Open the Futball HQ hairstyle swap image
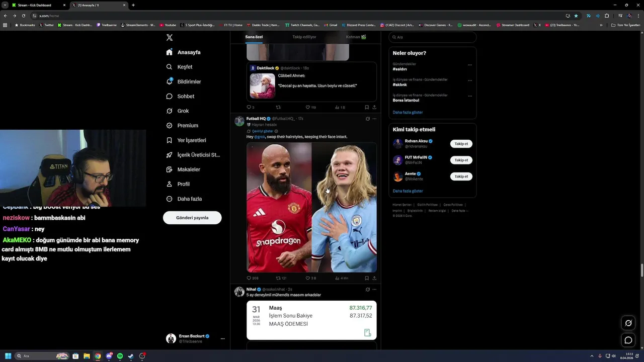The height and width of the screenshot is (362, 644). [311, 207]
